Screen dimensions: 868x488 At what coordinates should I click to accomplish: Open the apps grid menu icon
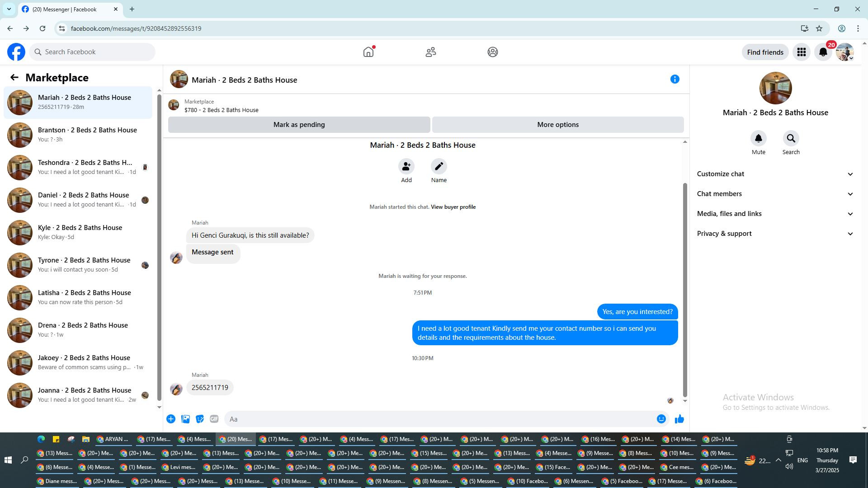click(x=802, y=52)
